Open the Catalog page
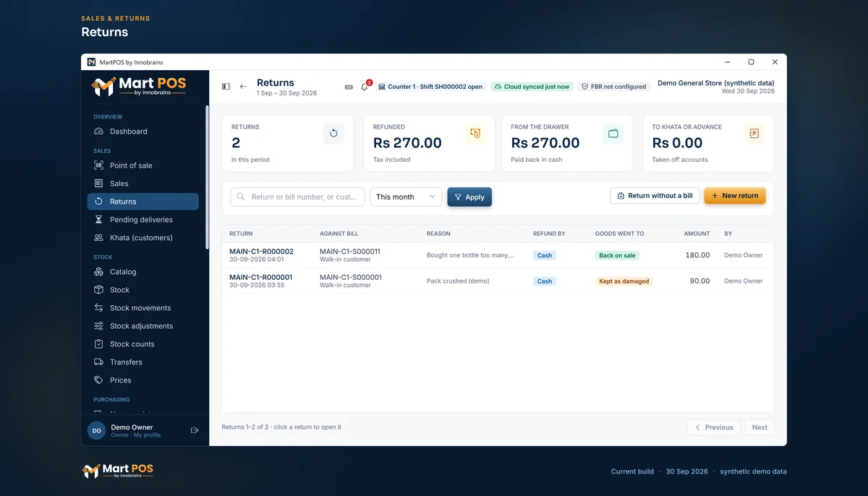Screen dimensions: 868x496 click(143, 272)
